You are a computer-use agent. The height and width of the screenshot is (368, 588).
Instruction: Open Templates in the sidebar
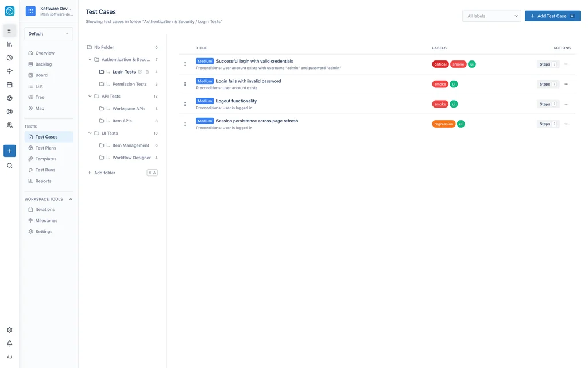pyautogui.click(x=49, y=159)
